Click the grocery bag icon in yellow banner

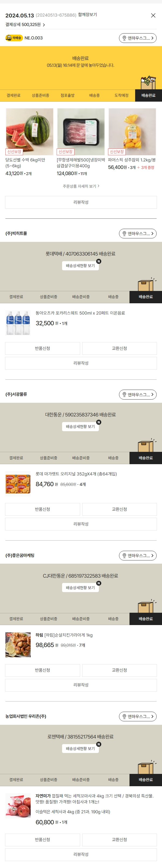pos(148,83)
